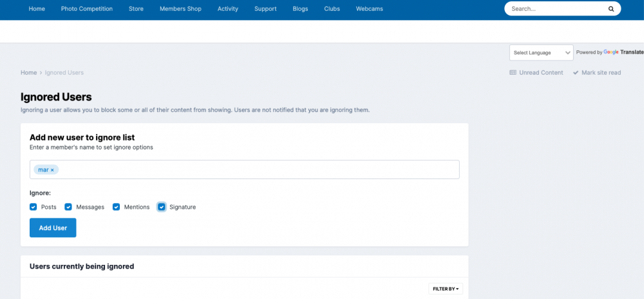Screen dimensions: 644x299
Task: Open the Select Language dropdown
Action: pos(540,53)
